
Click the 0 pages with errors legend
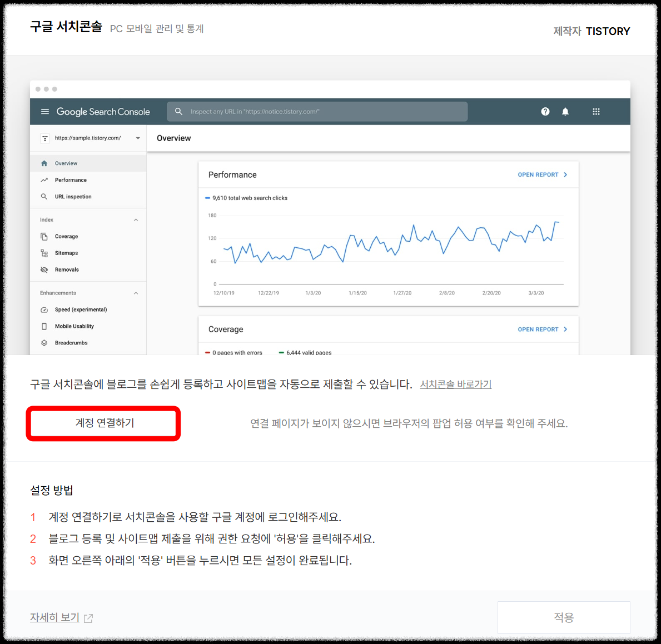[233, 352]
